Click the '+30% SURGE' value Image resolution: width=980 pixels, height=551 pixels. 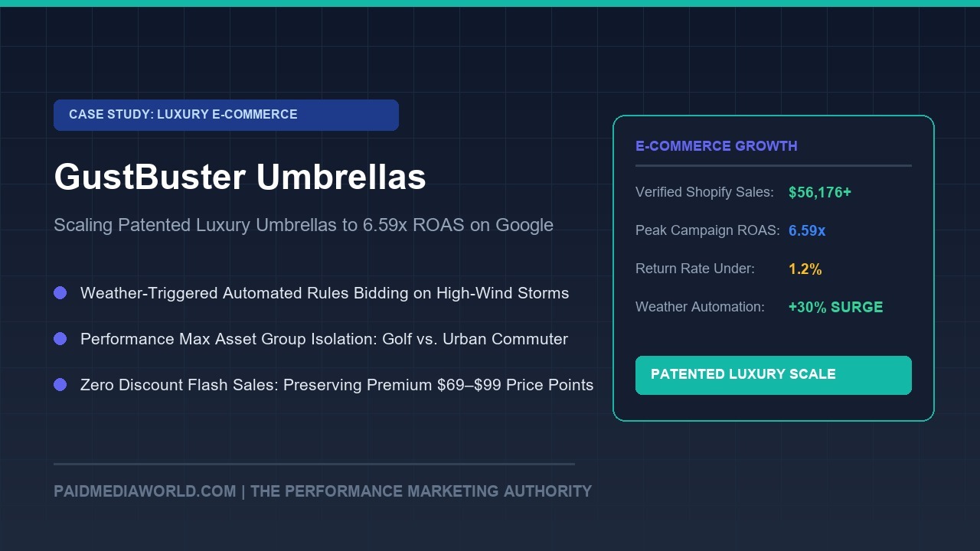point(836,307)
